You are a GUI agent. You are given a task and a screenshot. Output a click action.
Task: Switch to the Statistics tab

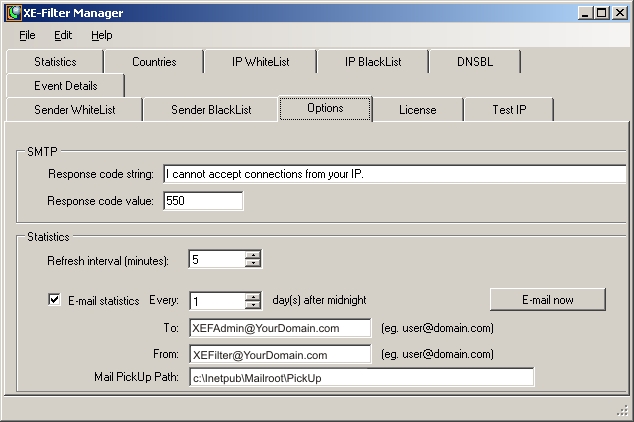pos(55,62)
